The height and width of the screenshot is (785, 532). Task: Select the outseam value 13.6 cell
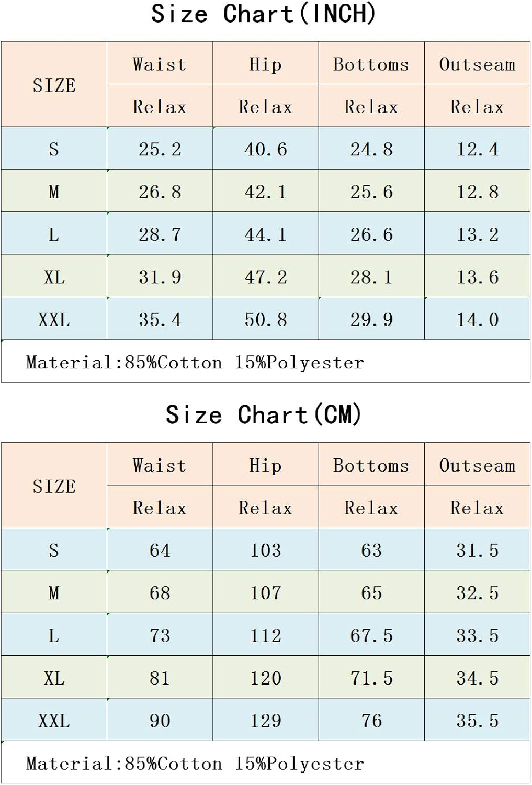tap(477, 277)
